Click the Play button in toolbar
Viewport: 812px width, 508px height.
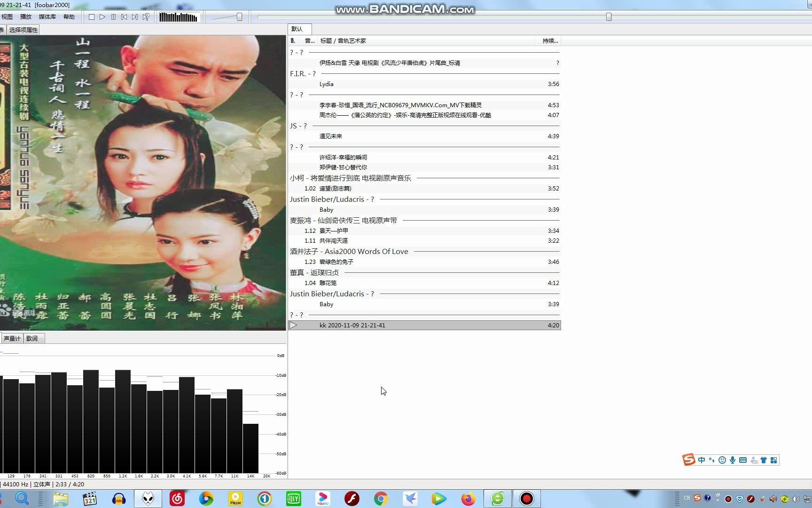(102, 17)
